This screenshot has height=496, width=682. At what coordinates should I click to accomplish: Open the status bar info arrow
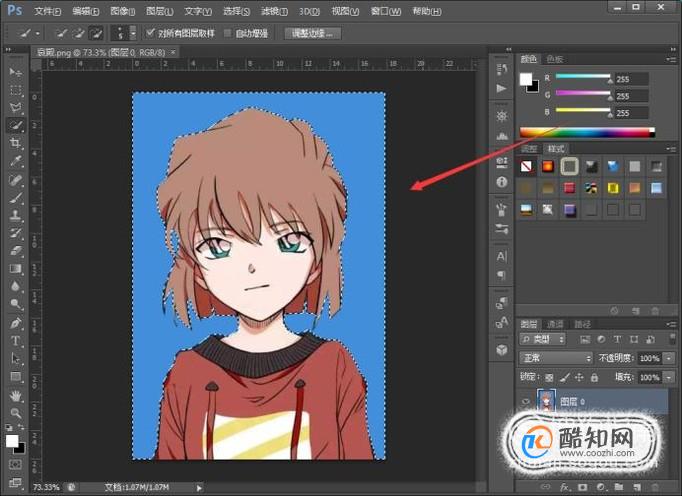pyautogui.click(x=199, y=488)
